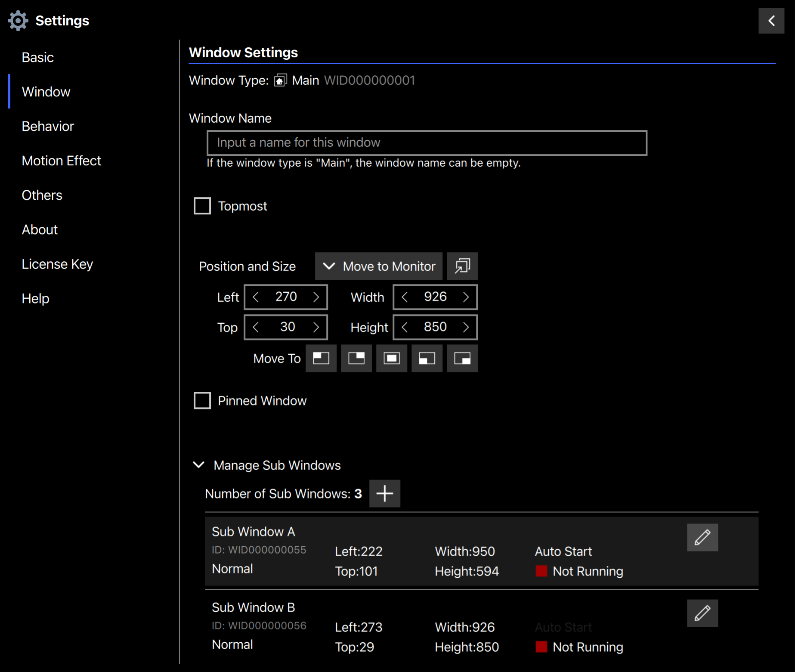Click the Window Name input field

click(x=426, y=142)
